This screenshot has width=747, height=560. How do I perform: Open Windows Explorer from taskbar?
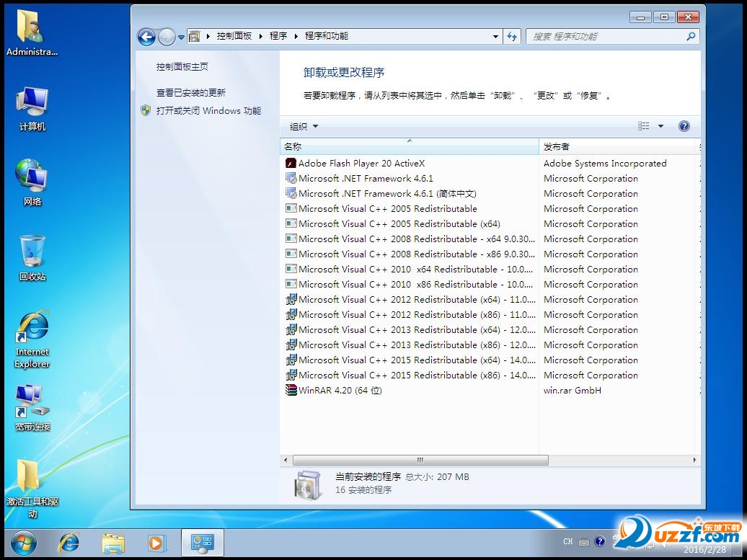113,543
